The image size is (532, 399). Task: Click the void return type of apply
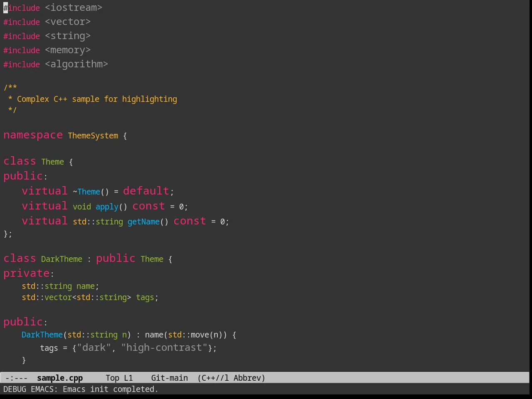pos(82,207)
